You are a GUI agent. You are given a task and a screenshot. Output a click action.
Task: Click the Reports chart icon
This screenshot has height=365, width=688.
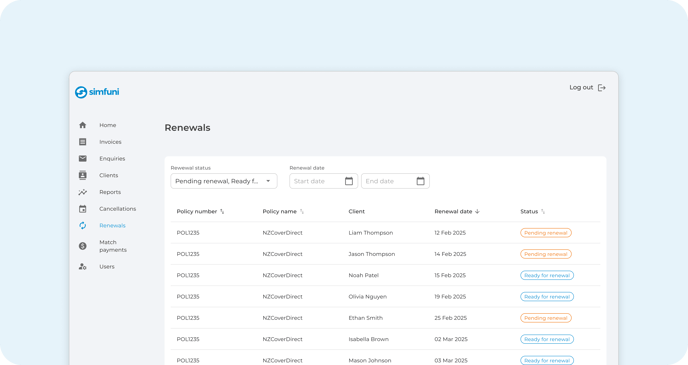(x=82, y=192)
